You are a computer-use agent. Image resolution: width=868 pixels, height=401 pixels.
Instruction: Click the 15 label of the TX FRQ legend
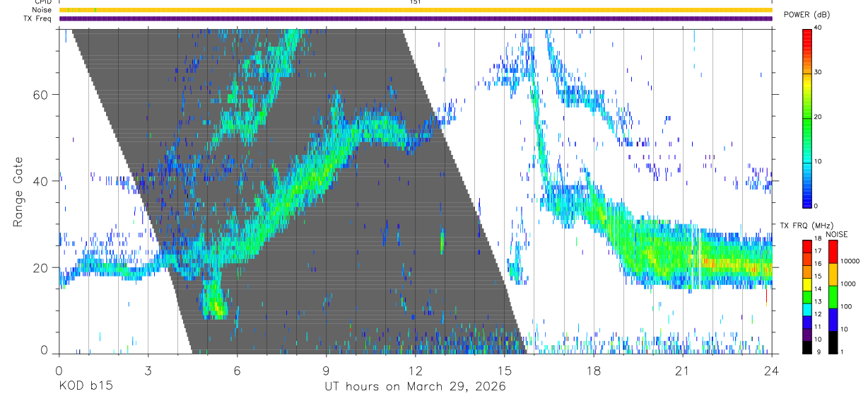tap(819, 277)
